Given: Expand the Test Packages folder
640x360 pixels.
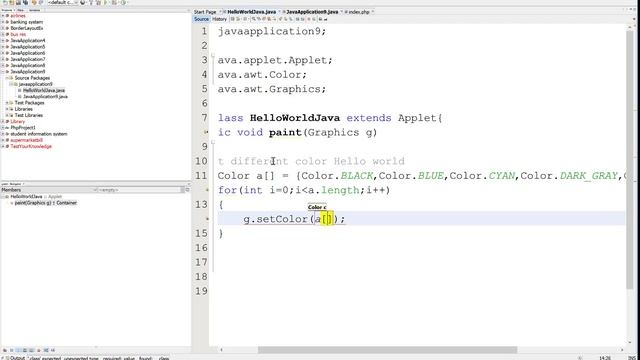Looking at the screenshot, I should (7, 103).
